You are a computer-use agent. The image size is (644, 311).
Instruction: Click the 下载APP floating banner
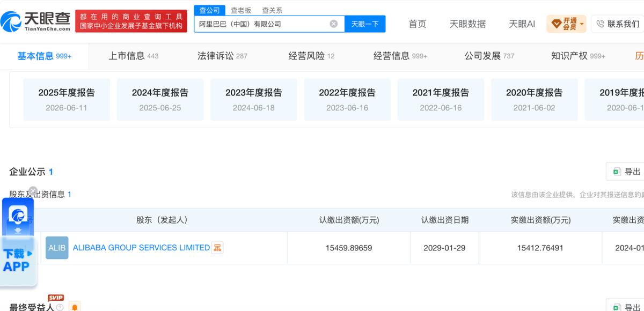(18, 260)
